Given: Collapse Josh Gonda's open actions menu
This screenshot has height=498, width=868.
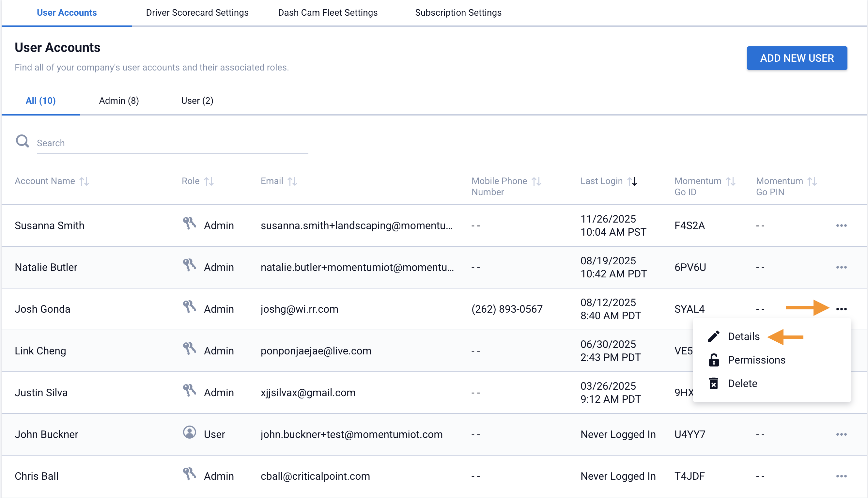Looking at the screenshot, I should coord(841,309).
